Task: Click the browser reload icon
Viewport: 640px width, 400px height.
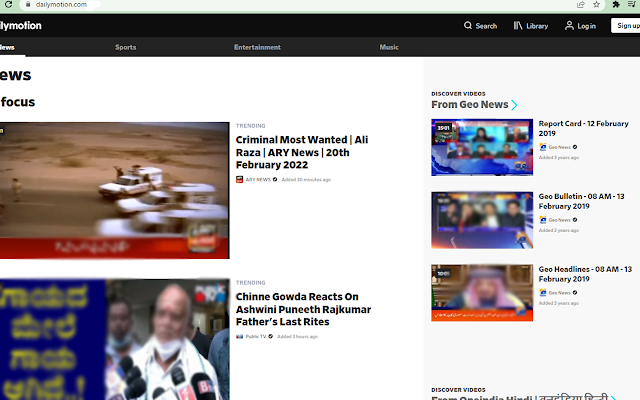Action: (x=9, y=4)
